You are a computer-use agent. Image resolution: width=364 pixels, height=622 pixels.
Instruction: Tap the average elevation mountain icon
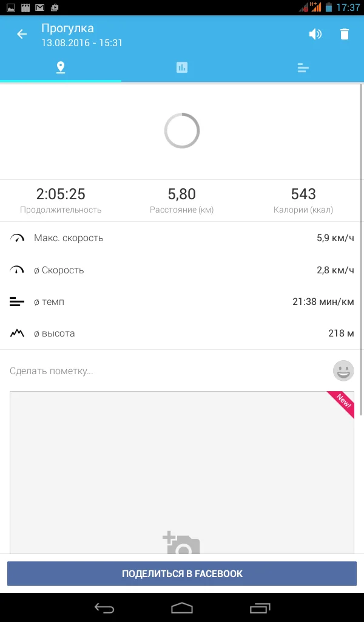(x=17, y=333)
